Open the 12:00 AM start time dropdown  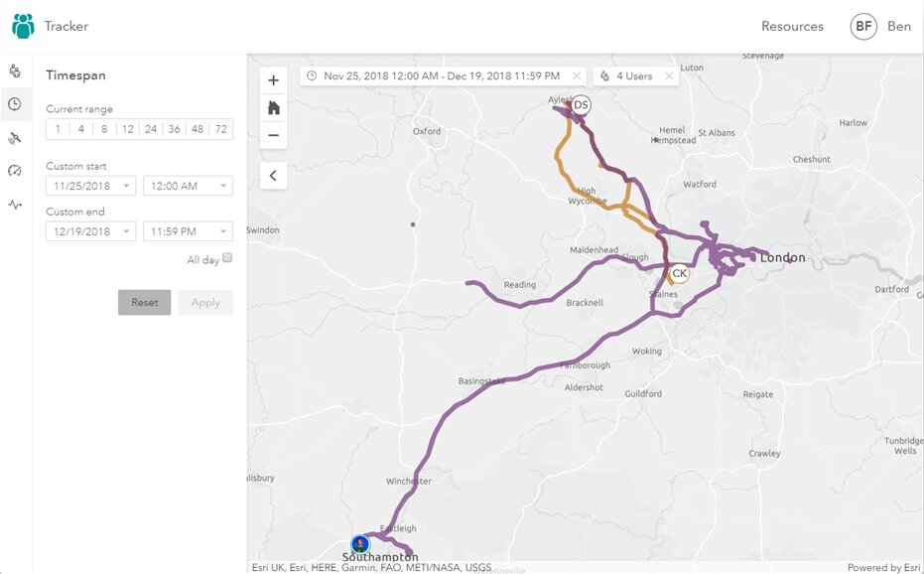tap(188, 186)
